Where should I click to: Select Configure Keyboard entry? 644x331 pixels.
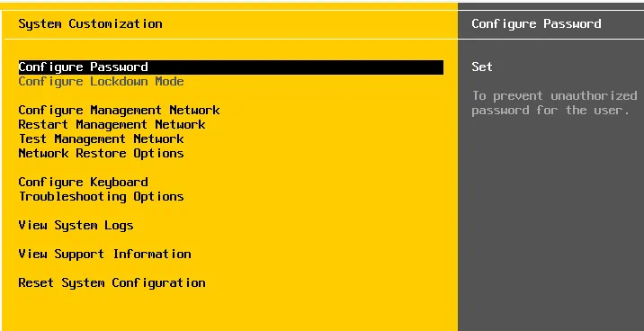pyautogui.click(x=83, y=182)
